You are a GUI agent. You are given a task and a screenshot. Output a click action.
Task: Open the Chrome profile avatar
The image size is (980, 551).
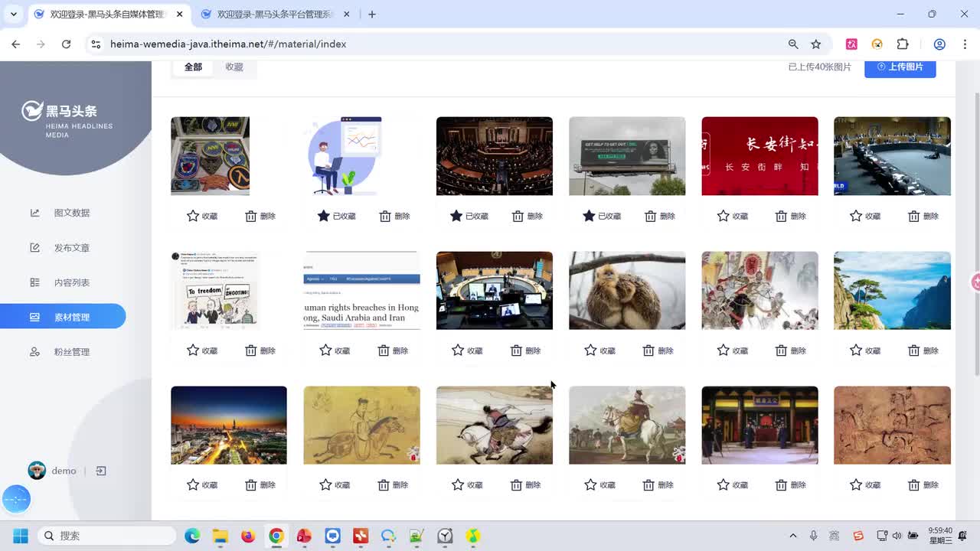(939, 44)
